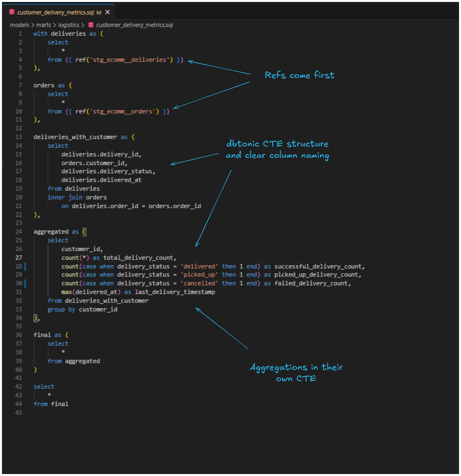The height and width of the screenshot is (476, 461).
Task: Click the breadcrumb file name customer_delivery_metrics.sql
Action: pyautogui.click(x=134, y=25)
